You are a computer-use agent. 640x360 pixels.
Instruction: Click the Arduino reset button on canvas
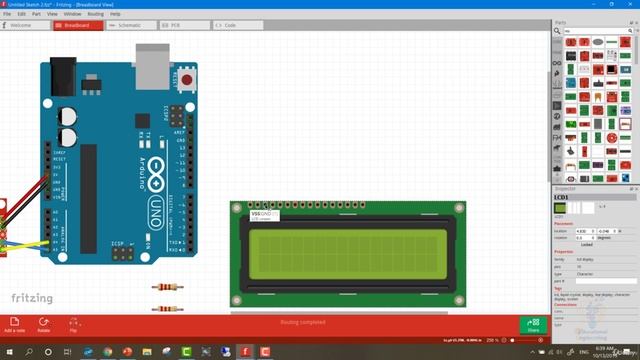click(187, 80)
